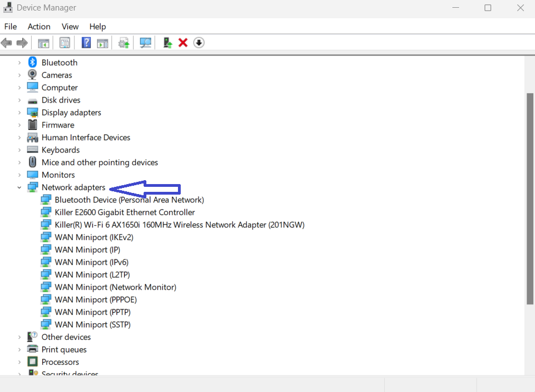Select WAN Miniport (PPPOE) device

(x=95, y=299)
